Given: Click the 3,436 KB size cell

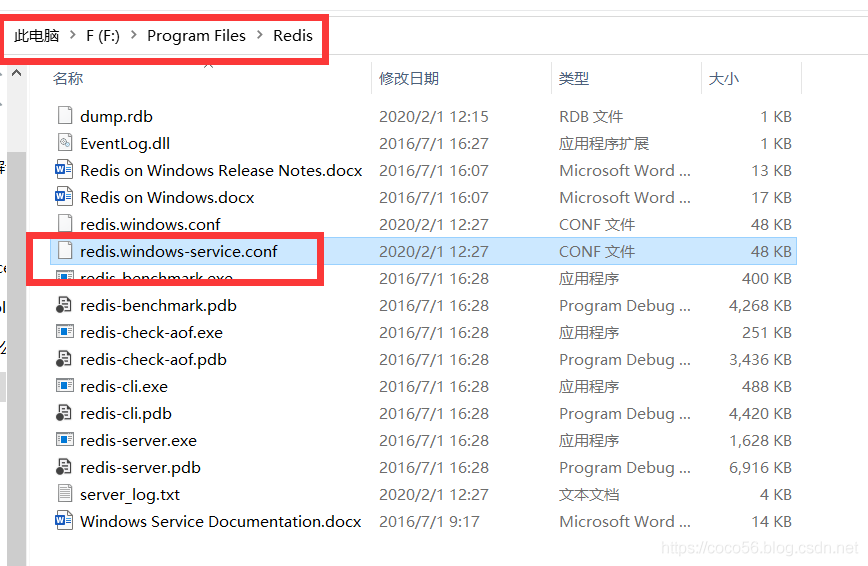Looking at the screenshot, I should click(760, 359).
